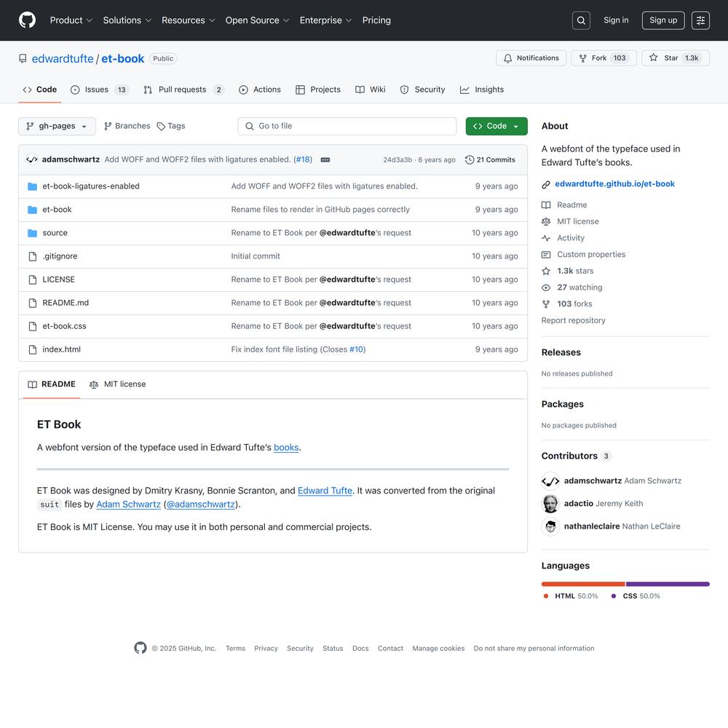Open the Releases heading link

561,352
